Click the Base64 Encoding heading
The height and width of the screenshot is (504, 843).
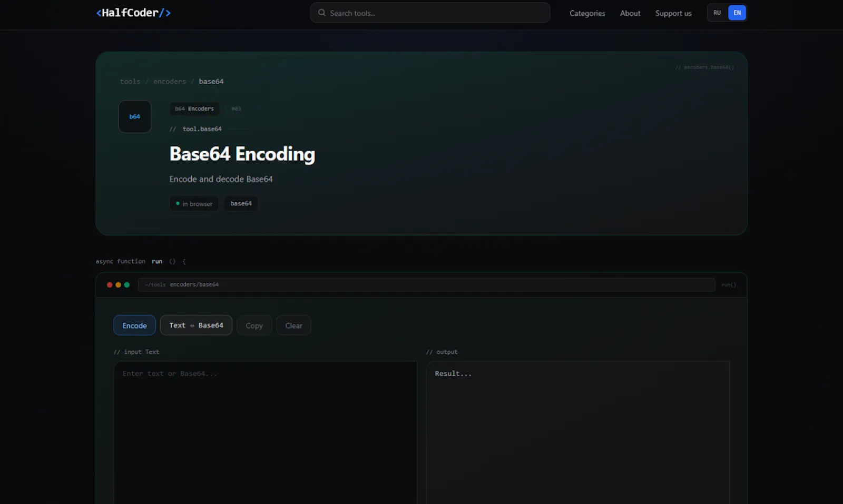(242, 154)
